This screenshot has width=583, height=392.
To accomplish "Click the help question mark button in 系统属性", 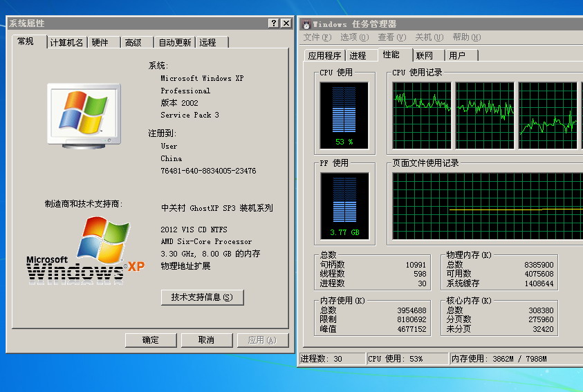I will pos(273,23).
